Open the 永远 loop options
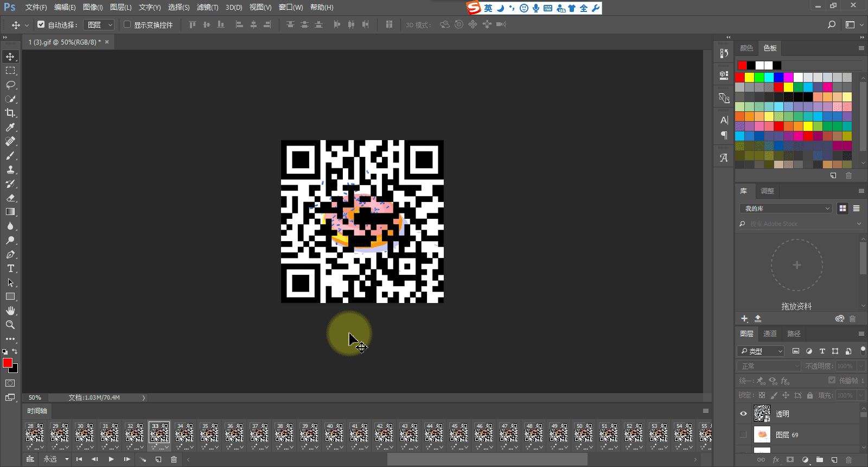The width and height of the screenshot is (868, 467). click(56, 459)
